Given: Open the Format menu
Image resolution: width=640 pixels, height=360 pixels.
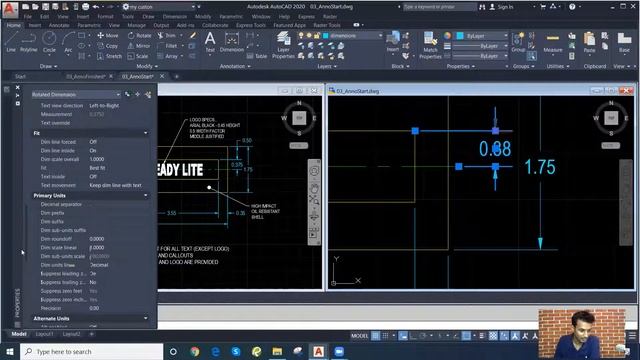Looking at the screenshot, I should point(105,16).
